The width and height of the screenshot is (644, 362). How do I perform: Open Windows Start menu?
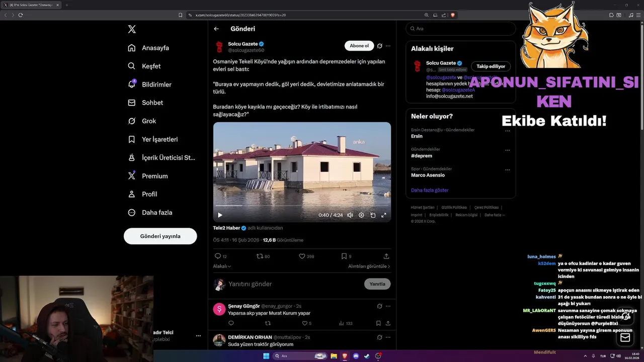click(266, 356)
